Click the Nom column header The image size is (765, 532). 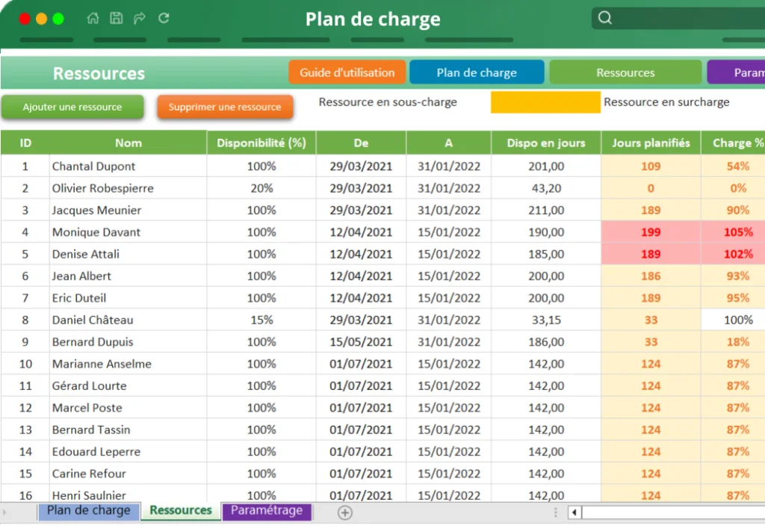click(x=128, y=143)
